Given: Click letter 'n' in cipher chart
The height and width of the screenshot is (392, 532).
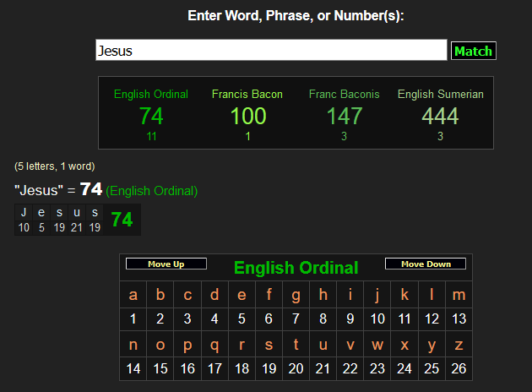Looking at the screenshot, I should pyautogui.click(x=133, y=345).
